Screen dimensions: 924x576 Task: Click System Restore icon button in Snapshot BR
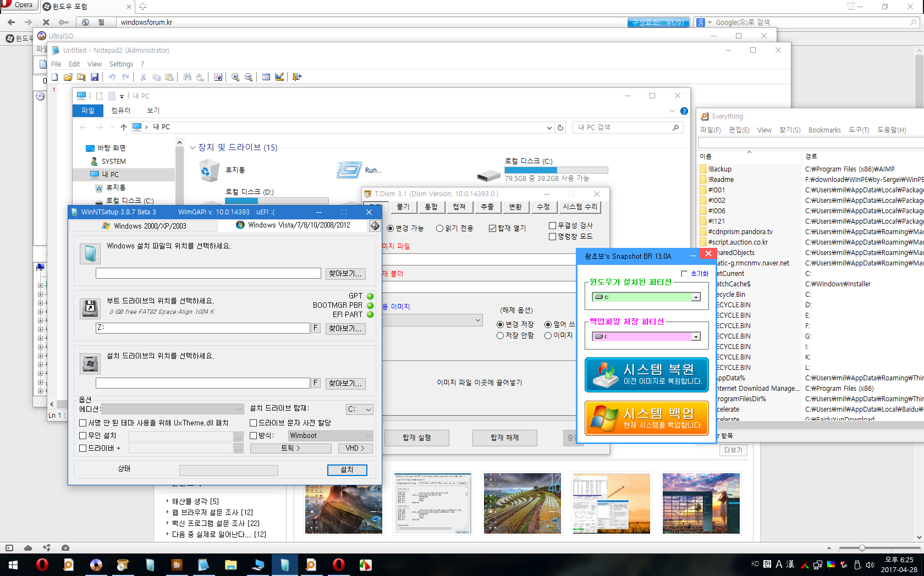646,375
